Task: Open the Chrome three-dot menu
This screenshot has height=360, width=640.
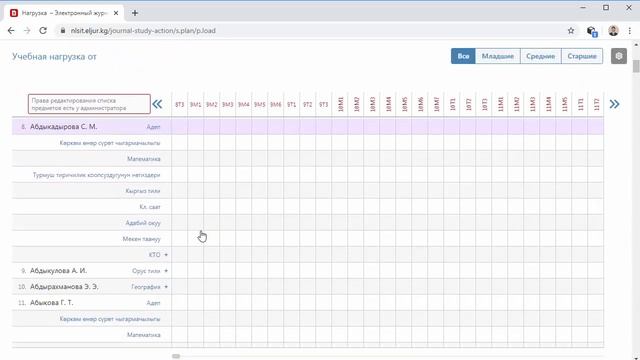Action: [x=630, y=31]
